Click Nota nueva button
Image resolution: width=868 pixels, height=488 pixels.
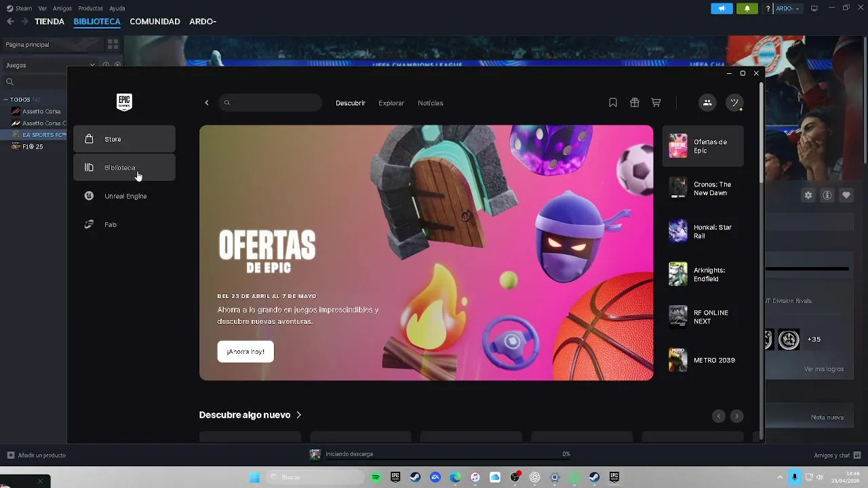pos(827,418)
